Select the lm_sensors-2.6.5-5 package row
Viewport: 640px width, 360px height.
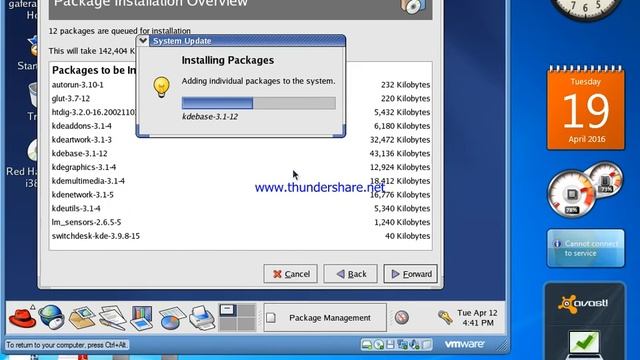coord(241,222)
